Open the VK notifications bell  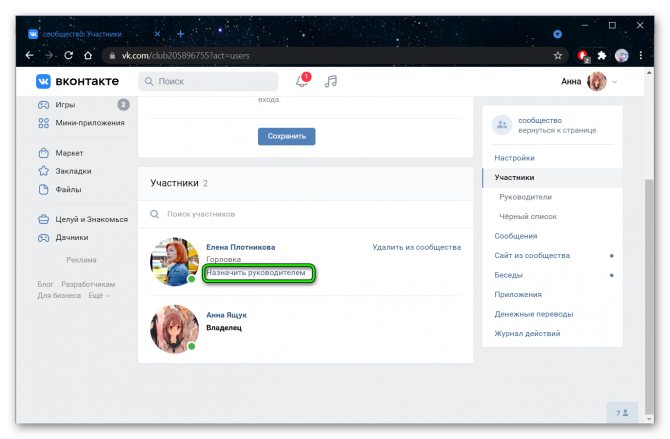click(302, 81)
